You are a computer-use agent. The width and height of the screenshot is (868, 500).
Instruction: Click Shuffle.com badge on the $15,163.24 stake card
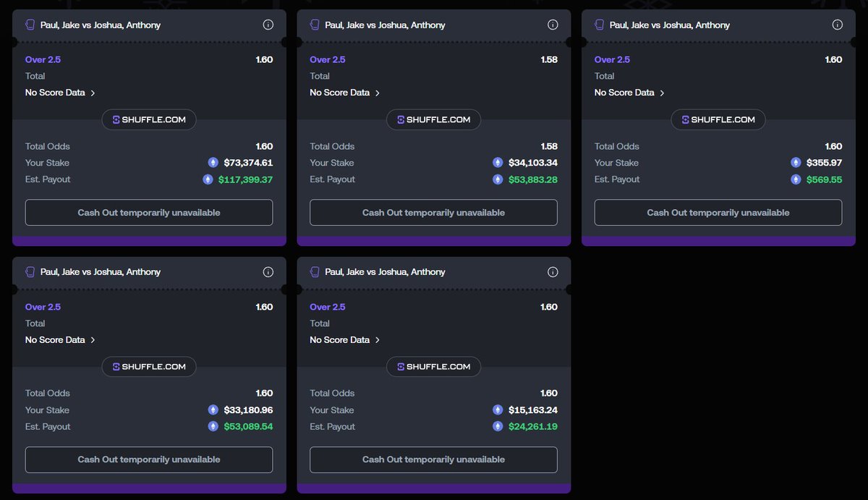click(x=433, y=367)
